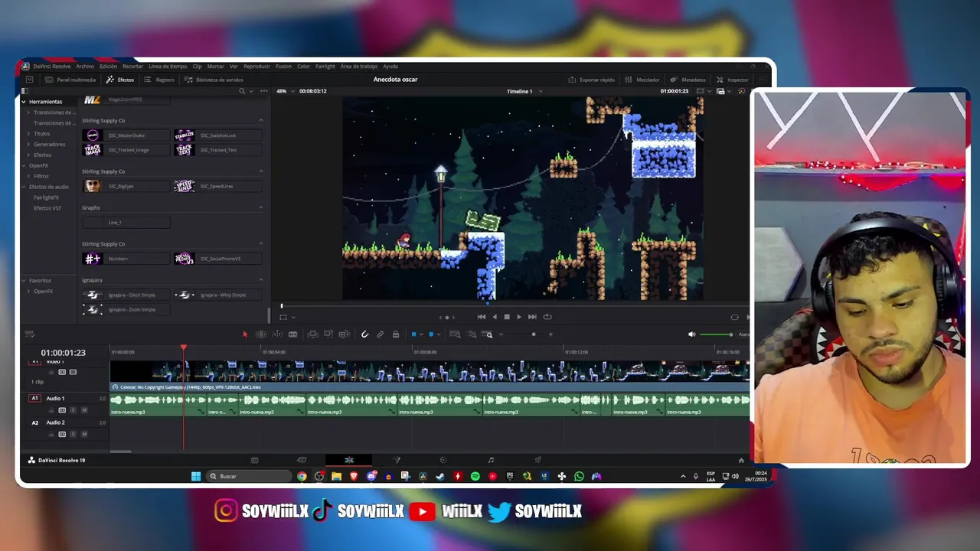This screenshot has height=551, width=980.
Task: Open the Edición menu
Action: click(108, 67)
